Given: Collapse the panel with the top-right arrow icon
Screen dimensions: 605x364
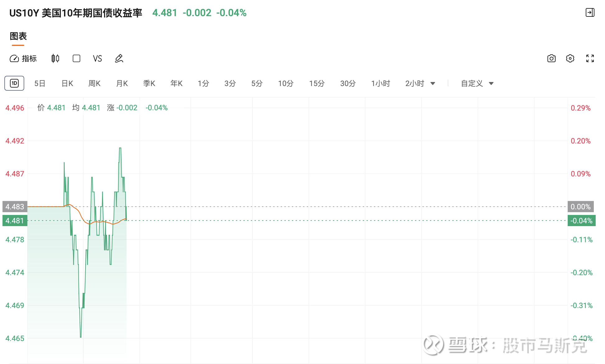Looking at the screenshot, I should [590, 12].
